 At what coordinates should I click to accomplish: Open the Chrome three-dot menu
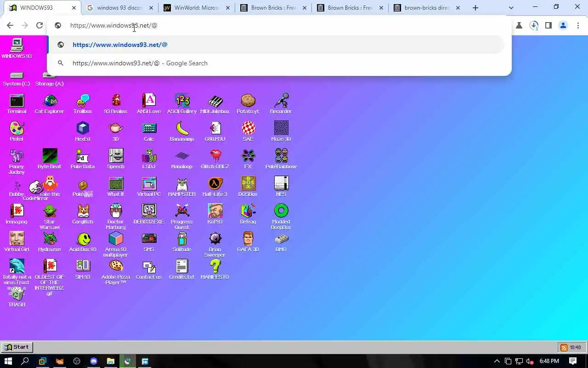[578, 26]
